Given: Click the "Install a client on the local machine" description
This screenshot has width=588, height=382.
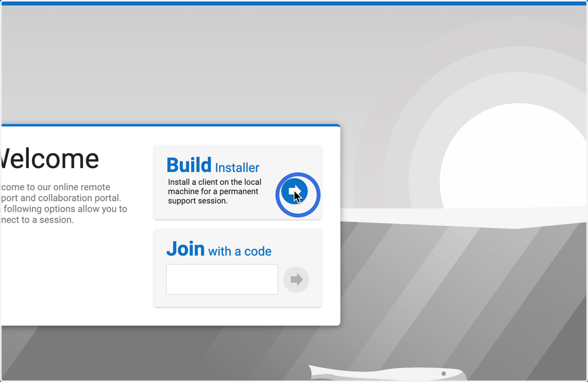Looking at the screenshot, I should pyautogui.click(x=215, y=191).
